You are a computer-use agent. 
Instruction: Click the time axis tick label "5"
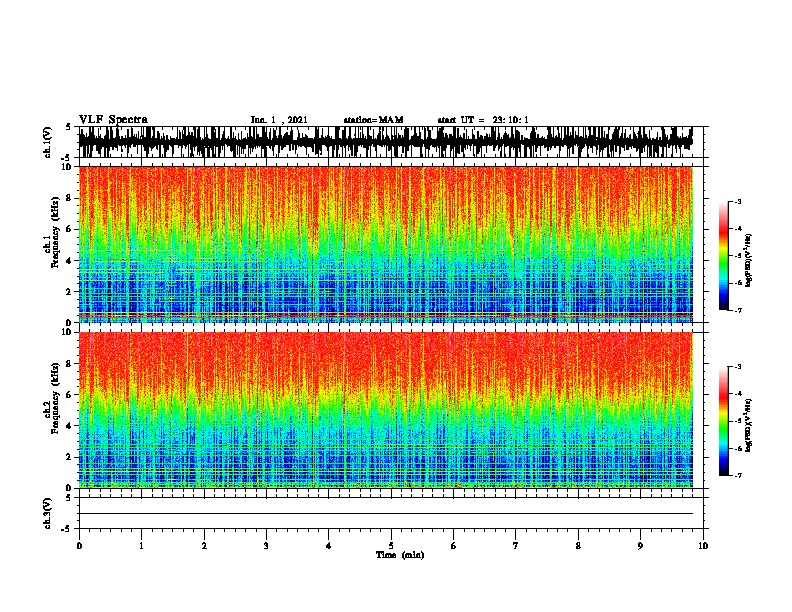point(391,546)
